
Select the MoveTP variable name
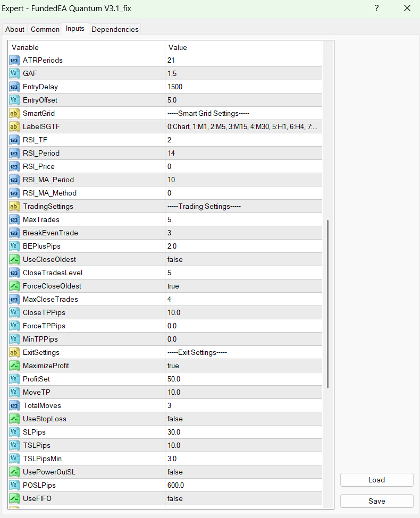[37, 393]
